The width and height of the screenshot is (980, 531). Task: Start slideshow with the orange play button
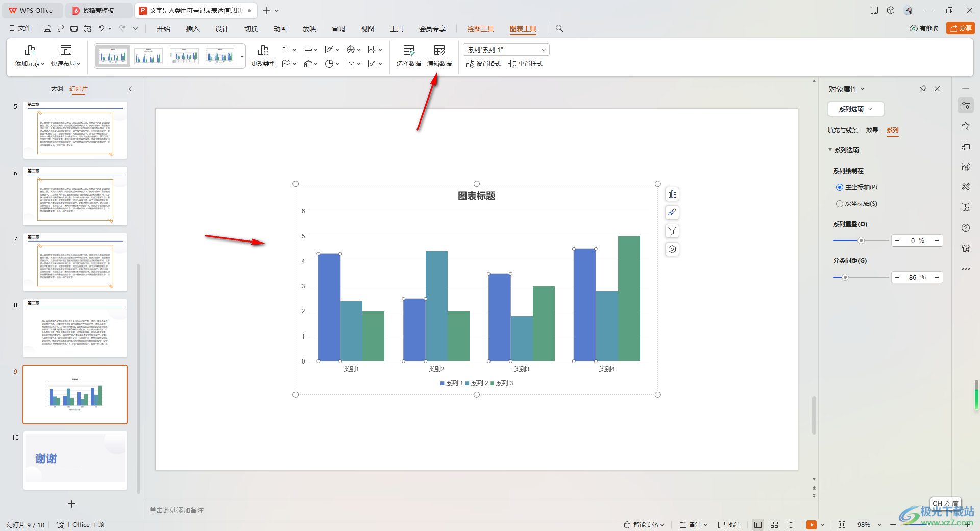click(x=811, y=525)
